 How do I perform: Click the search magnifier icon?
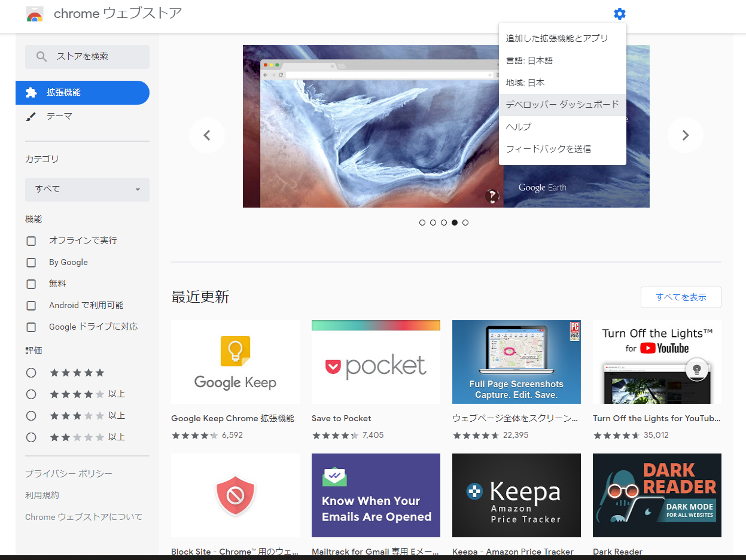point(42,56)
